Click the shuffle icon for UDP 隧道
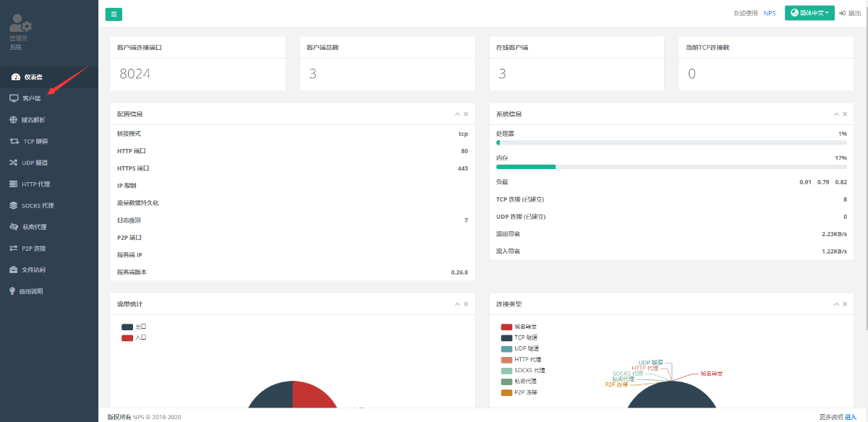 click(x=14, y=163)
